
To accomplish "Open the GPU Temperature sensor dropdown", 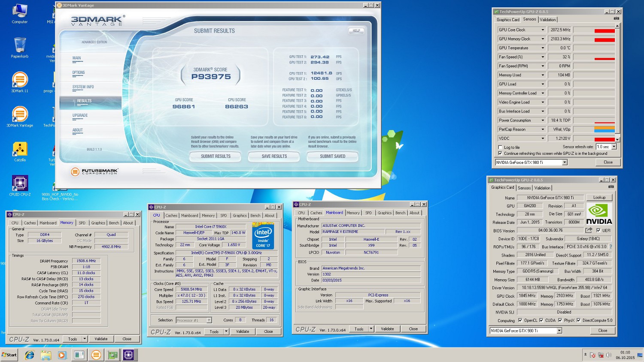I will click(x=543, y=48).
